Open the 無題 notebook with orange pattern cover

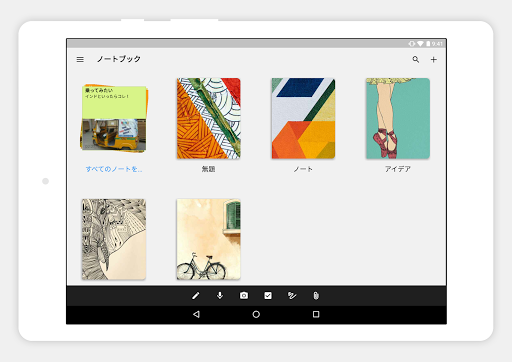(x=209, y=118)
